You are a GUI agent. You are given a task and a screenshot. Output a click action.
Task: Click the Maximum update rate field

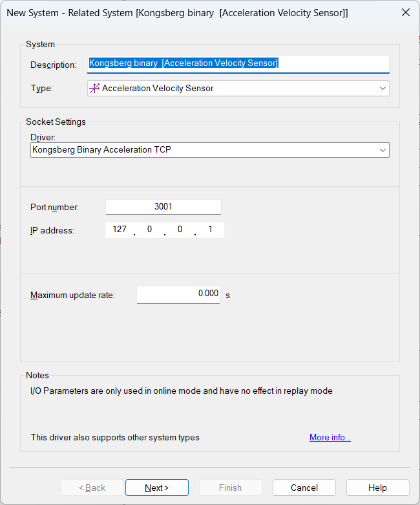tap(178, 295)
